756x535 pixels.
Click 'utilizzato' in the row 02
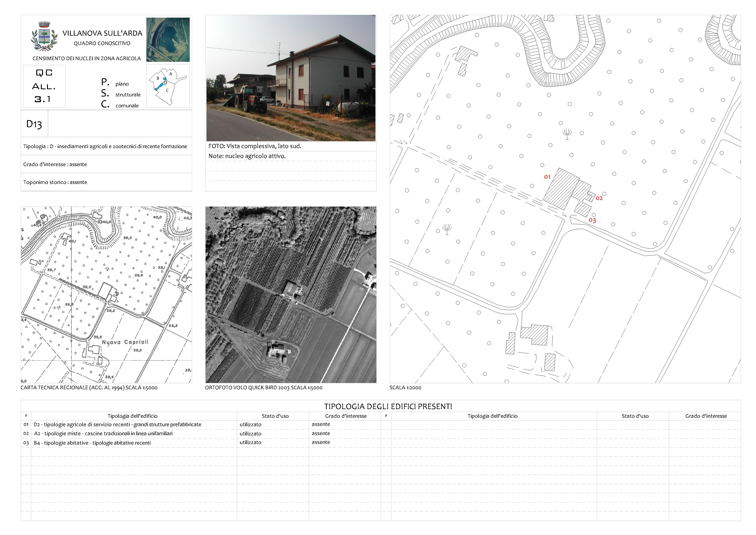pyautogui.click(x=250, y=434)
